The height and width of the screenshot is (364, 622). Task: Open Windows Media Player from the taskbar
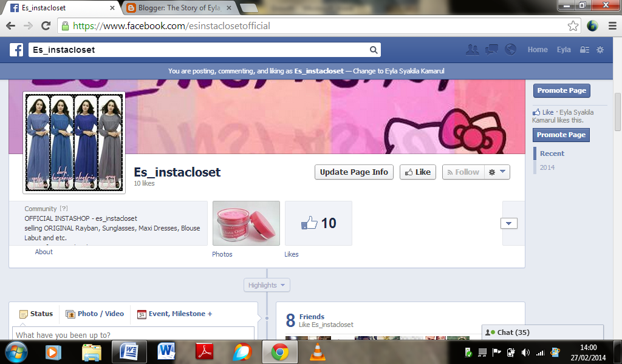click(x=53, y=352)
